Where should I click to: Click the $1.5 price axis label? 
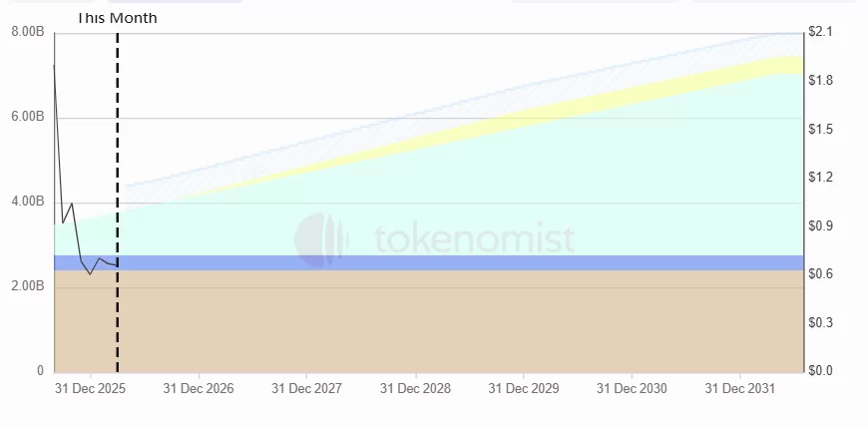(821, 130)
